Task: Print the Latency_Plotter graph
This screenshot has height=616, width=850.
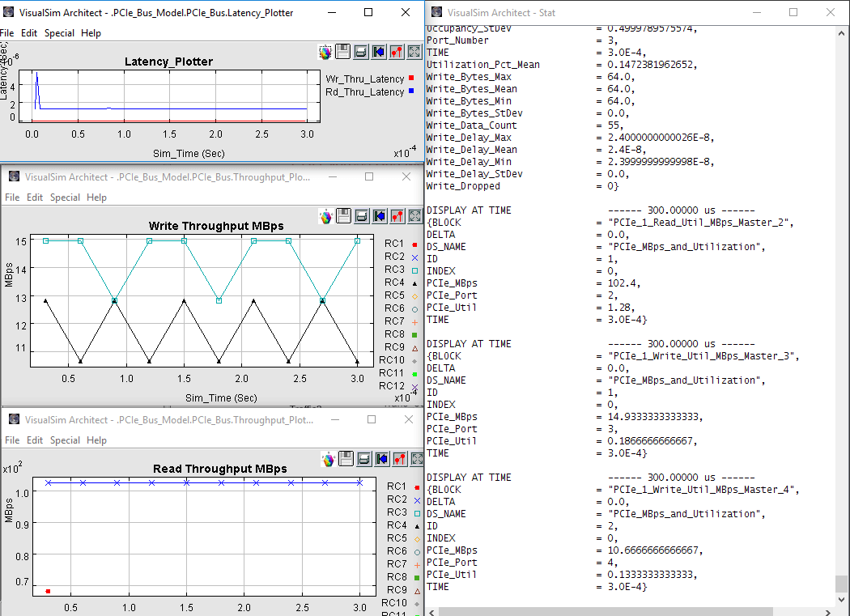Action: click(361, 52)
